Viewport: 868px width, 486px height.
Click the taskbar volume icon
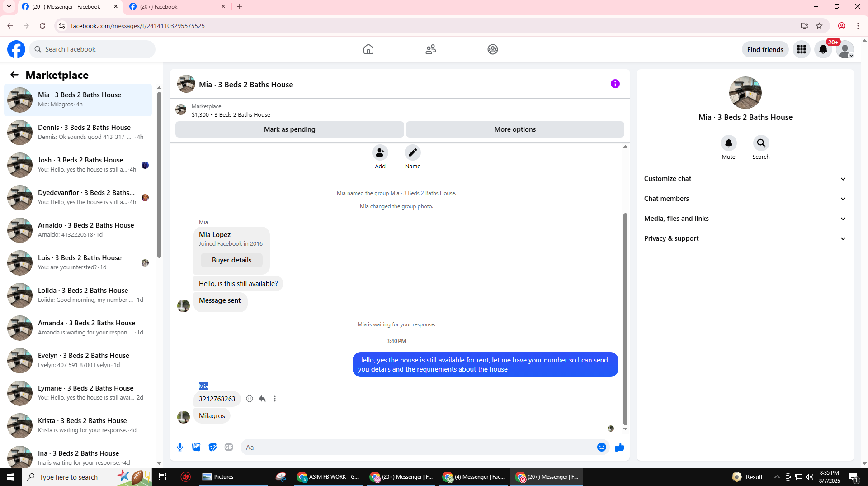click(810, 477)
